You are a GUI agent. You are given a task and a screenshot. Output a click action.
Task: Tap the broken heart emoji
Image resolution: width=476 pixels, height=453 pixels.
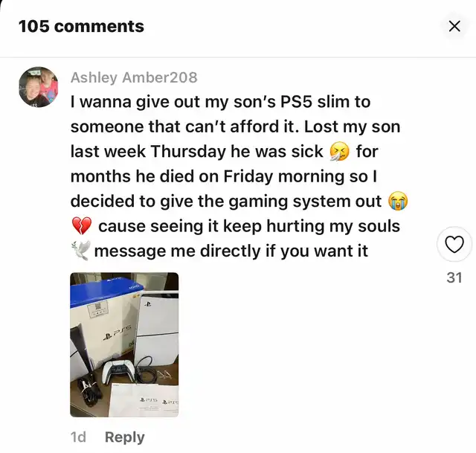[81, 226]
